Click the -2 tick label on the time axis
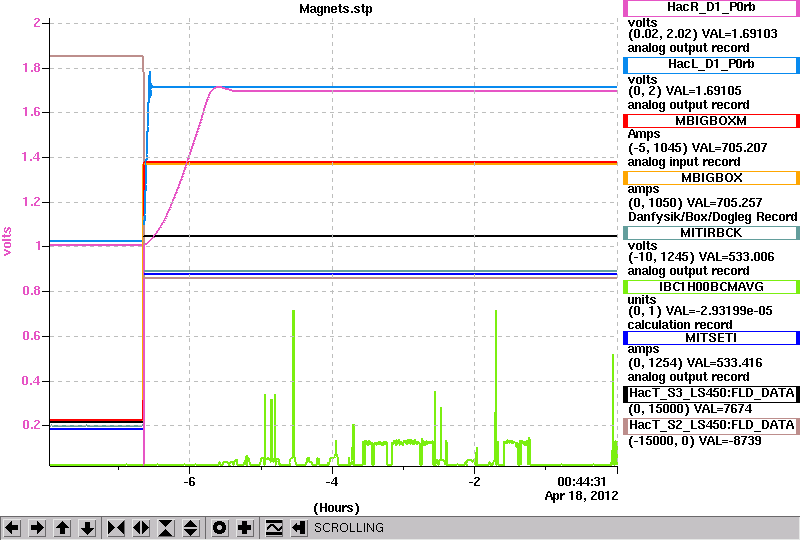The width and height of the screenshot is (800, 540). pyautogui.click(x=474, y=482)
